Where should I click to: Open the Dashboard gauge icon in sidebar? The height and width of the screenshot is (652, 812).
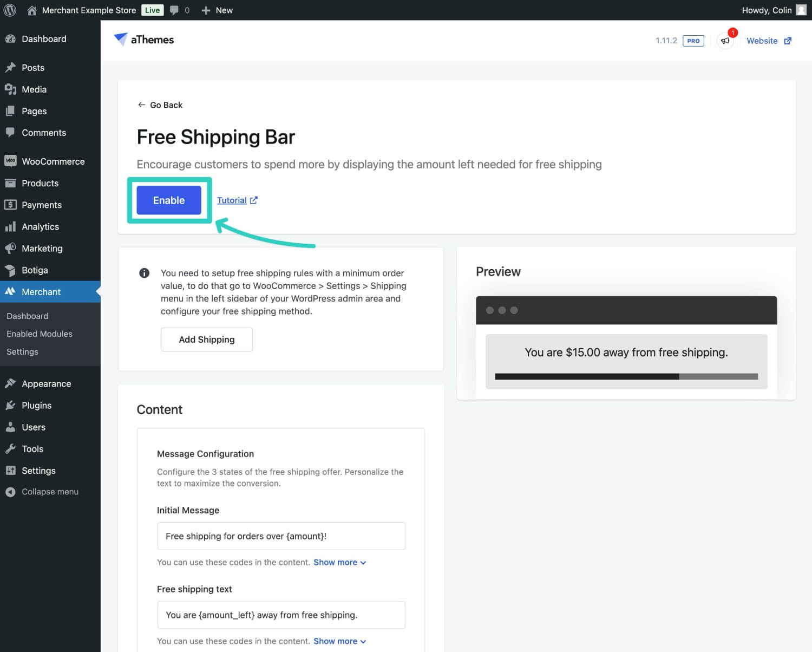10,39
